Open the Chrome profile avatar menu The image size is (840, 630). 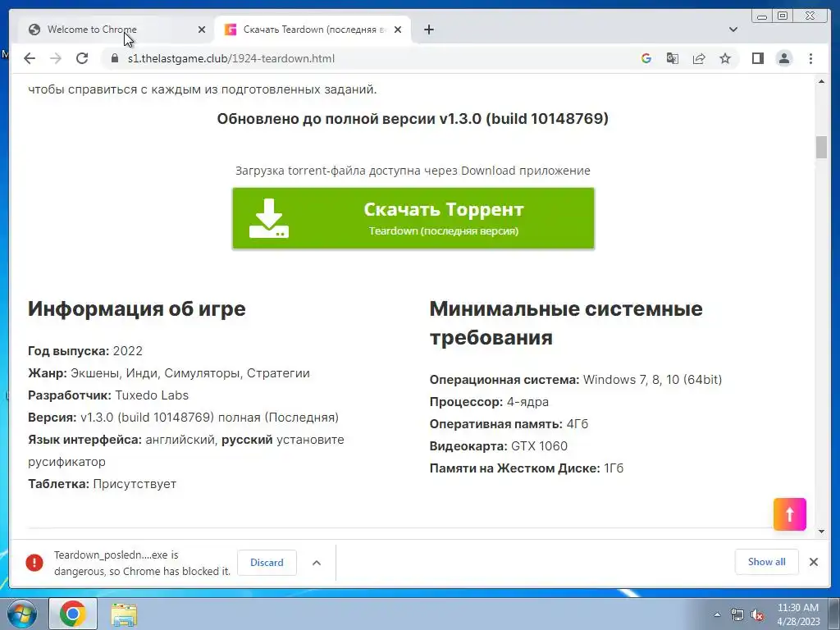(x=783, y=58)
